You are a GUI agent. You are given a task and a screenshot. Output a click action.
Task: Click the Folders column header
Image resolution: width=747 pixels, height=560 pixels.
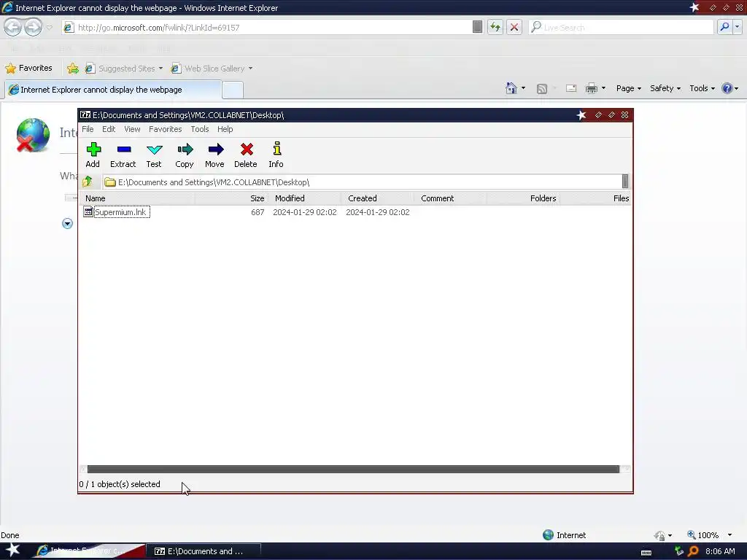(523, 198)
